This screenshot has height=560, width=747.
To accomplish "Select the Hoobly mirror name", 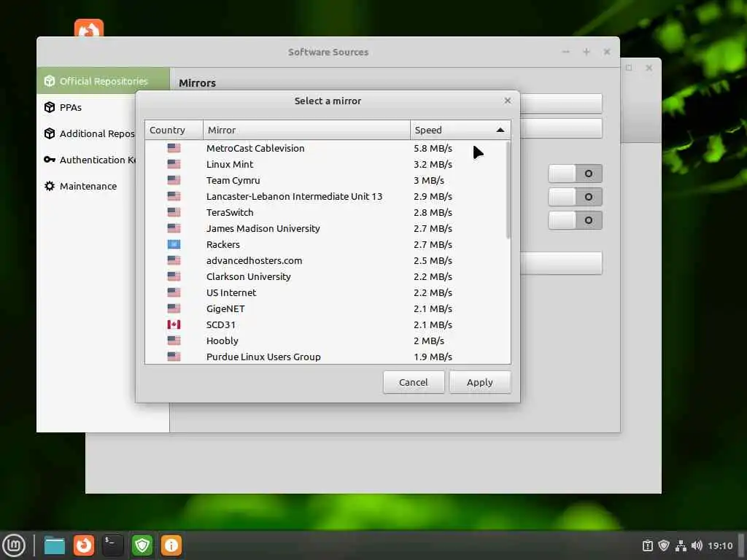I will [x=222, y=341].
